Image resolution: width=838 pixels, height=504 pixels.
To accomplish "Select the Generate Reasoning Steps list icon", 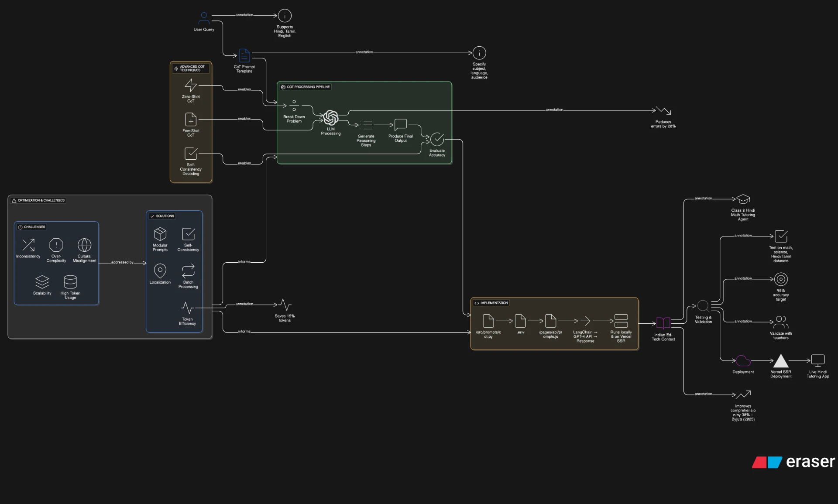I will 366,125.
